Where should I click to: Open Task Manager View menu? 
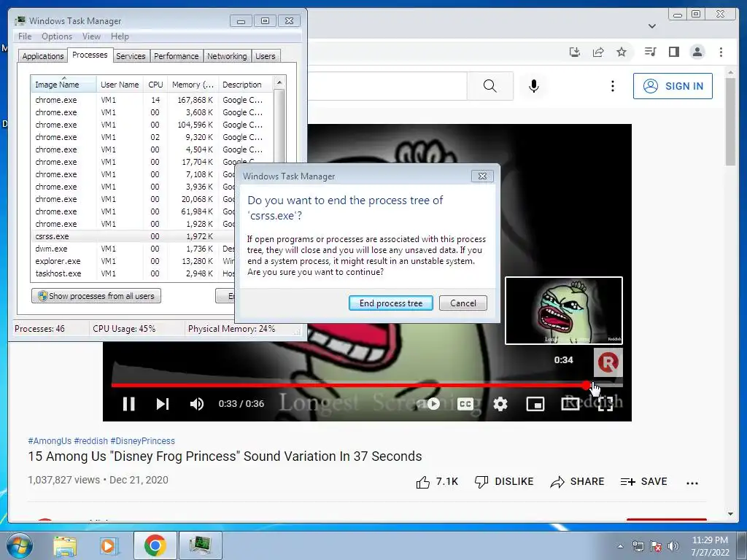[x=91, y=36]
